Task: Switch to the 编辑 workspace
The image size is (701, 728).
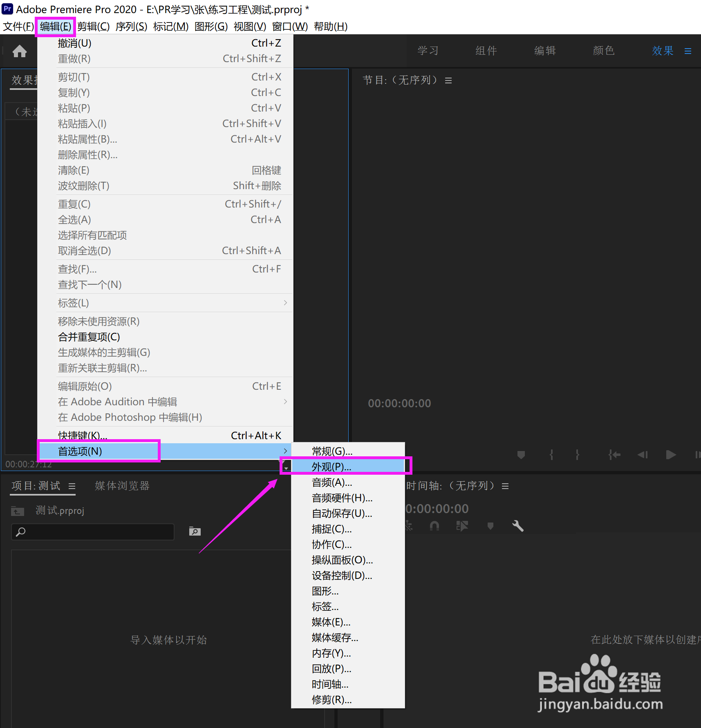Action: (x=545, y=51)
